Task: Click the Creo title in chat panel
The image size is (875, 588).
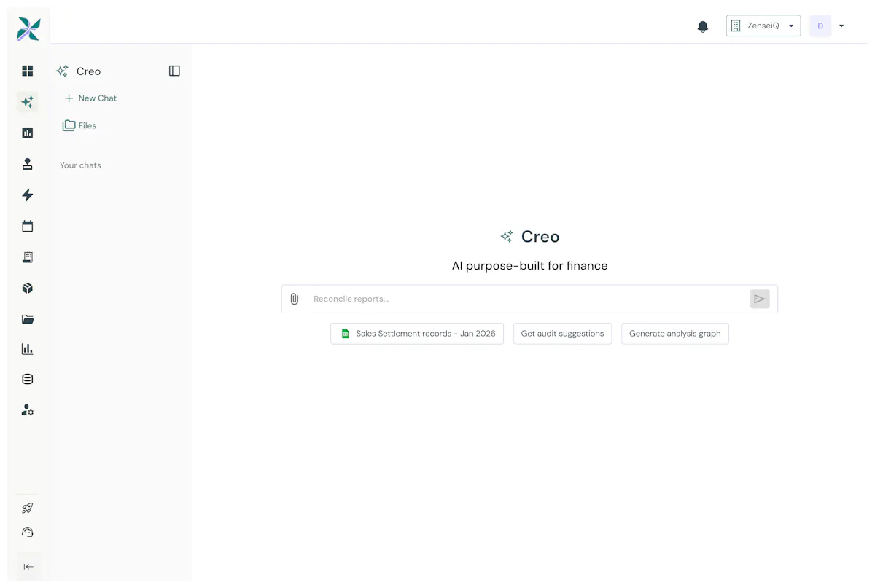Action: (89, 71)
